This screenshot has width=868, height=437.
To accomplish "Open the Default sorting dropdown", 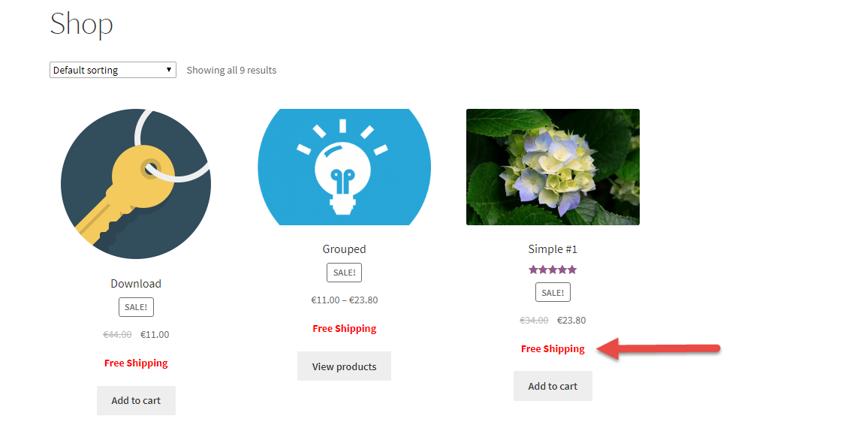I will click(x=113, y=70).
